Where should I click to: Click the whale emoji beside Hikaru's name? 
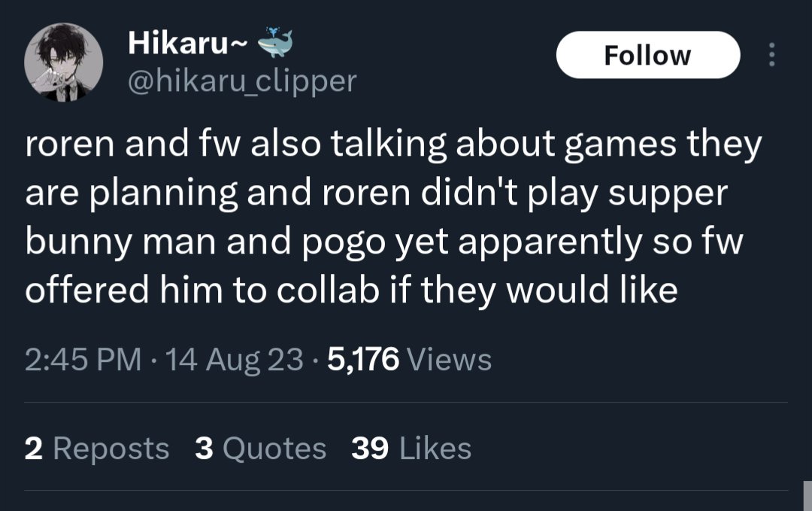(274, 44)
